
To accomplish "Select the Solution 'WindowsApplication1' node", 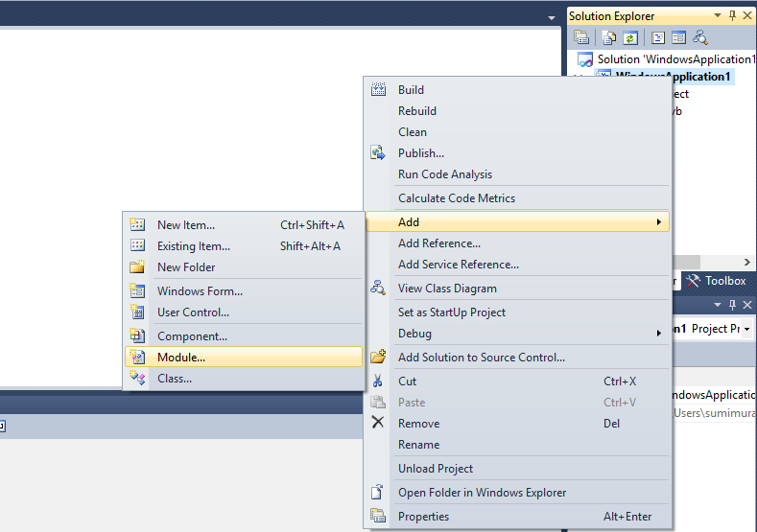I will (x=666, y=59).
